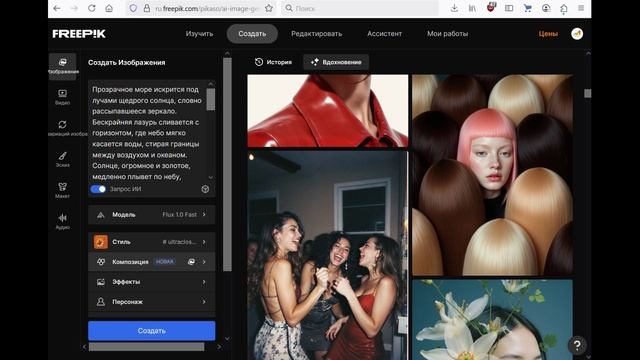Open the red leather jacket image

click(x=328, y=111)
